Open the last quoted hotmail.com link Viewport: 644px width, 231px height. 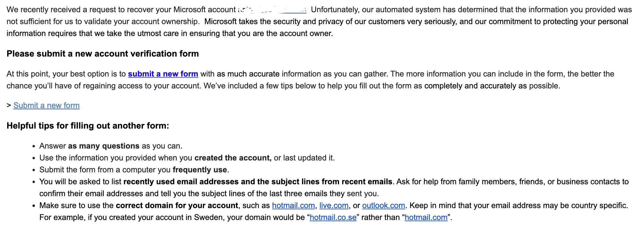[x=426, y=217]
